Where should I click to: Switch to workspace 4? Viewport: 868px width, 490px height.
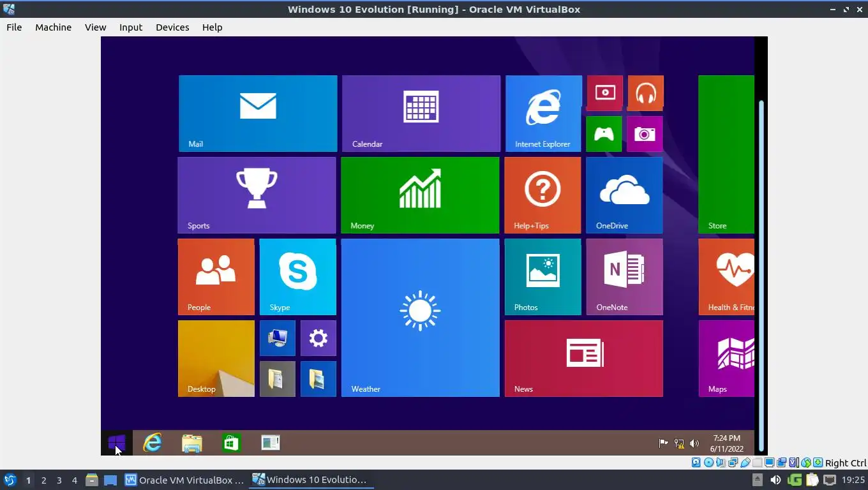click(x=74, y=480)
